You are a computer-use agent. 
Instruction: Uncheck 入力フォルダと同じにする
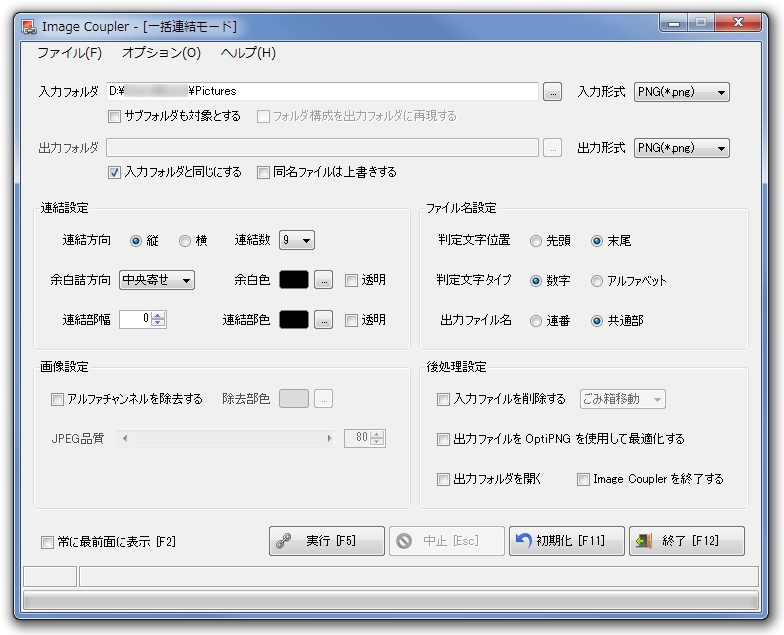[114, 172]
